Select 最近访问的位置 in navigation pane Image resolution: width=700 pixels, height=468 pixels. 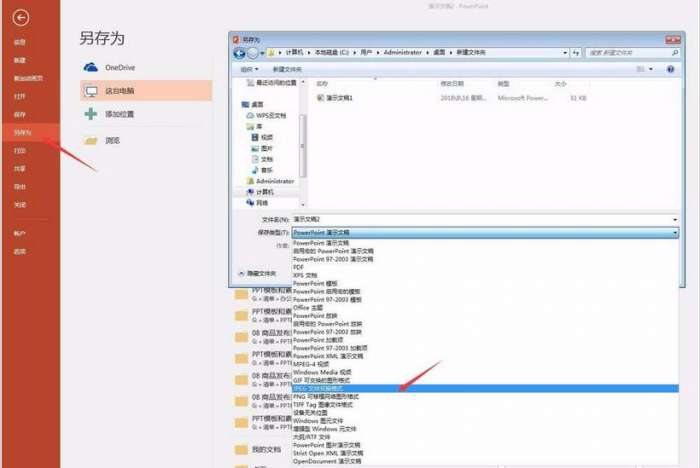pos(272,83)
